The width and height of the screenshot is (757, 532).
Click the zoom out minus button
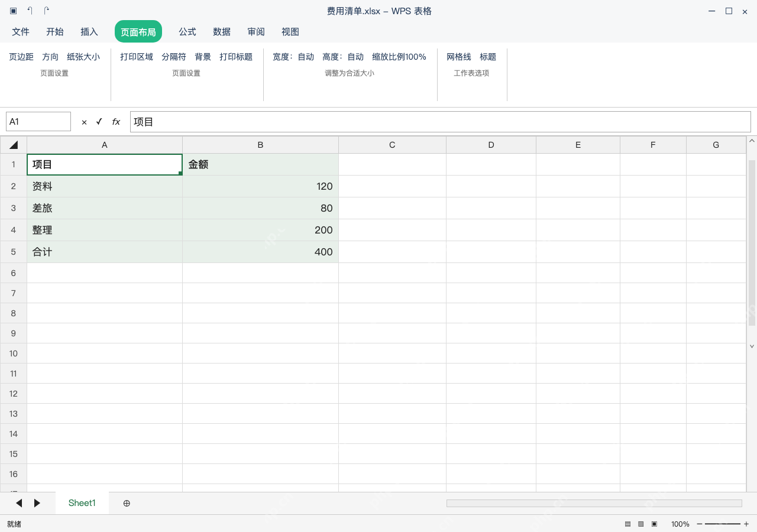(700, 524)
